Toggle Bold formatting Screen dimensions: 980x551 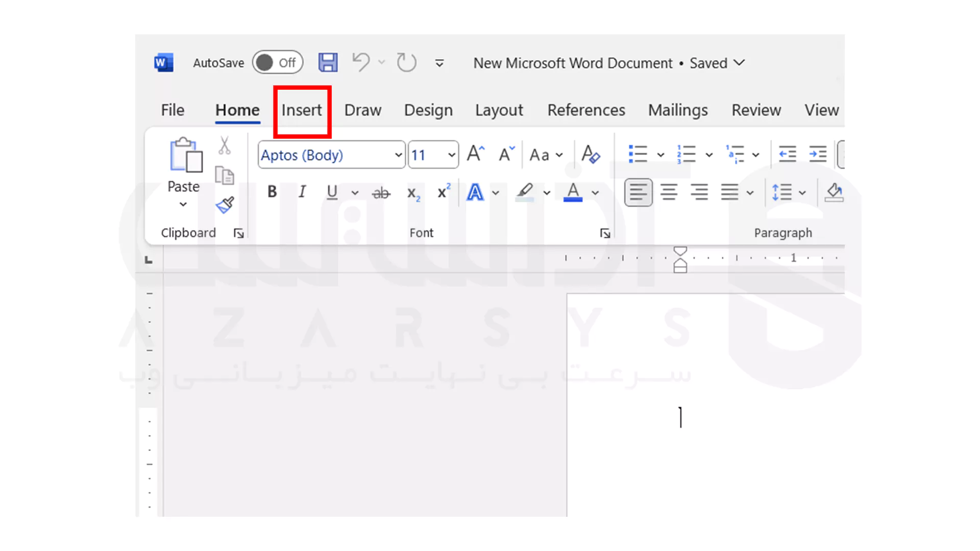[x=272, y=192]
